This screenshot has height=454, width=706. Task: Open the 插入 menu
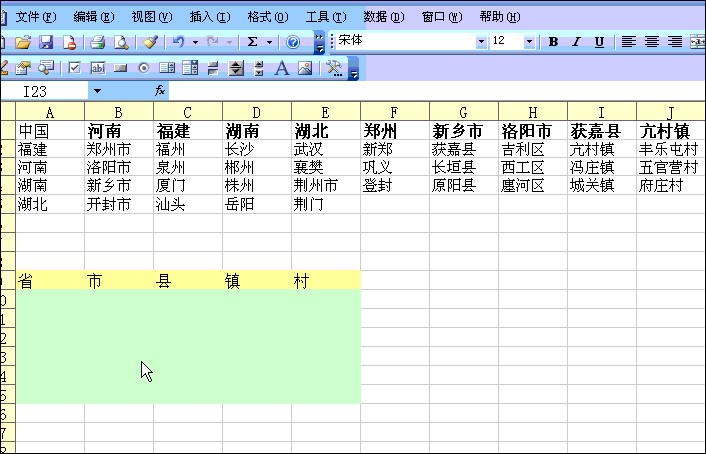[210, 17]
